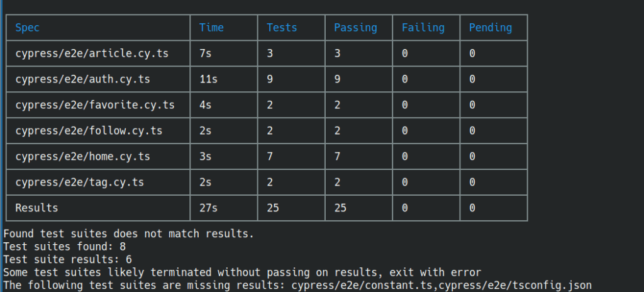This screenshot has height=292, width=644.
Task: Click the cypress/e2e/auth.cy.ts spec entry
Action: point(82,79)
